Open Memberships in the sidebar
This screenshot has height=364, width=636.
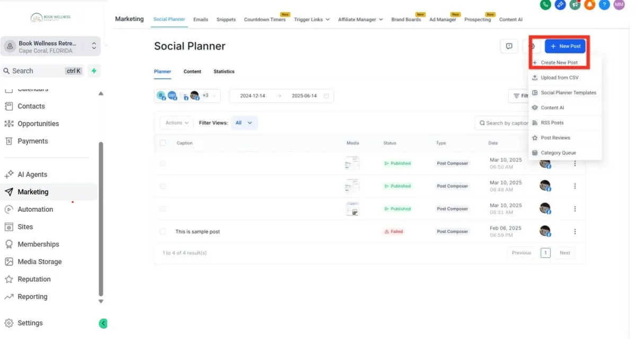point(38,244)
